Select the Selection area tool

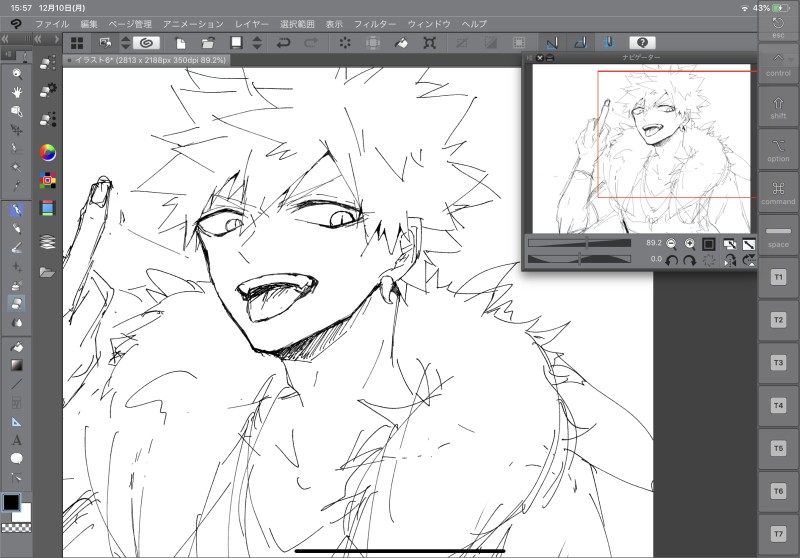click(17, 148)
